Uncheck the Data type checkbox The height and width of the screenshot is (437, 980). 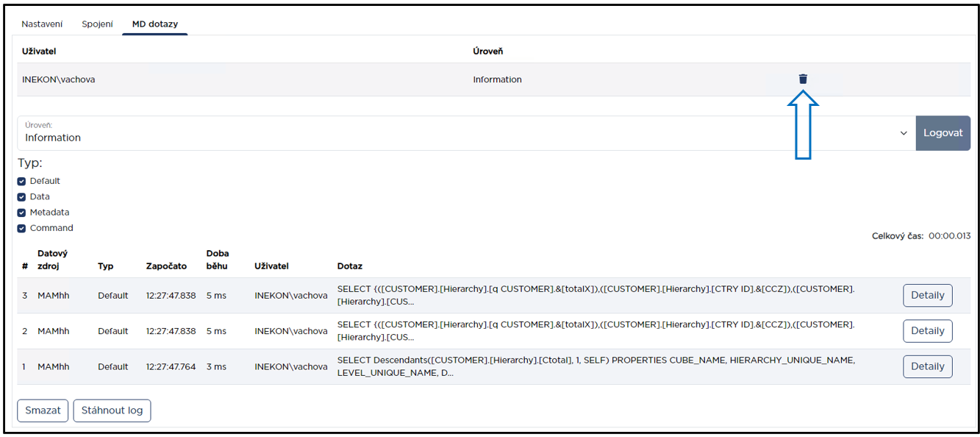point(21,196)
